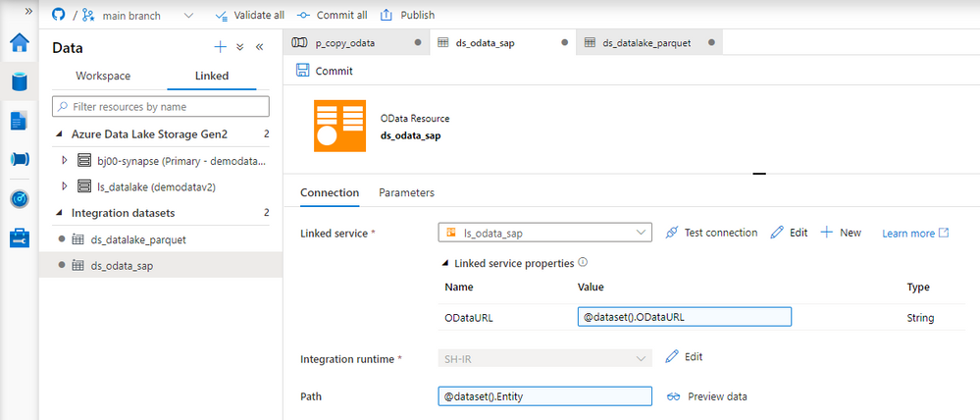The width and height of the screenshot is (980, 420).
Task: Open the Connection tab
Action: [x=330, y=192]
